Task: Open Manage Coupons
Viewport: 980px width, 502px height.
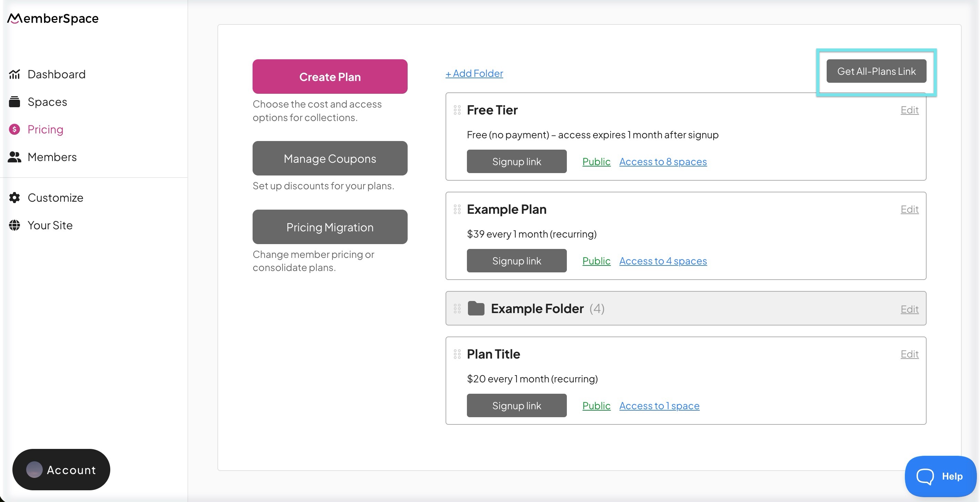Action: pos(330,158)
